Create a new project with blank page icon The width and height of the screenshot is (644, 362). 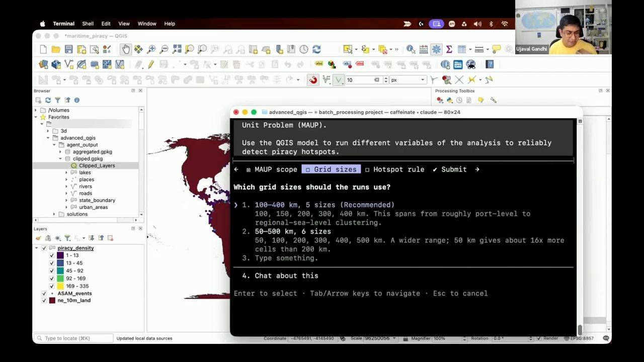point(43,49)
